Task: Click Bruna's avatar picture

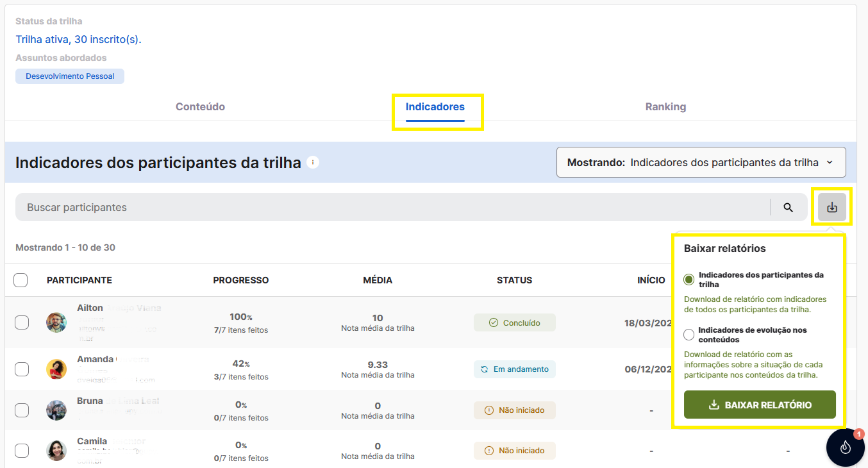Action: click(x=56, y=410)
